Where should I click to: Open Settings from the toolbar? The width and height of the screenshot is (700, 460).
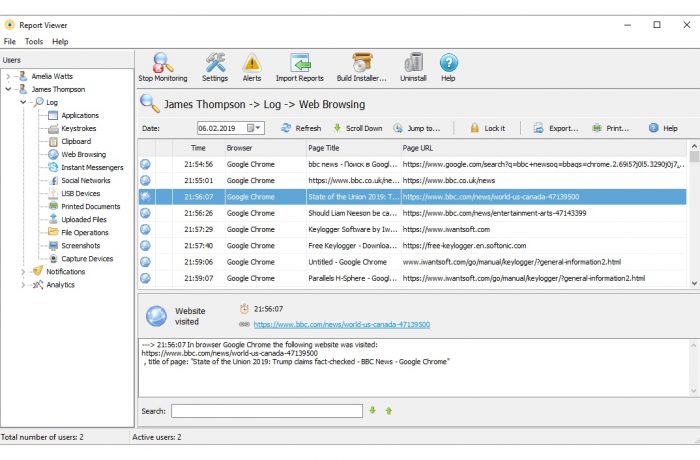coord(215,67)
